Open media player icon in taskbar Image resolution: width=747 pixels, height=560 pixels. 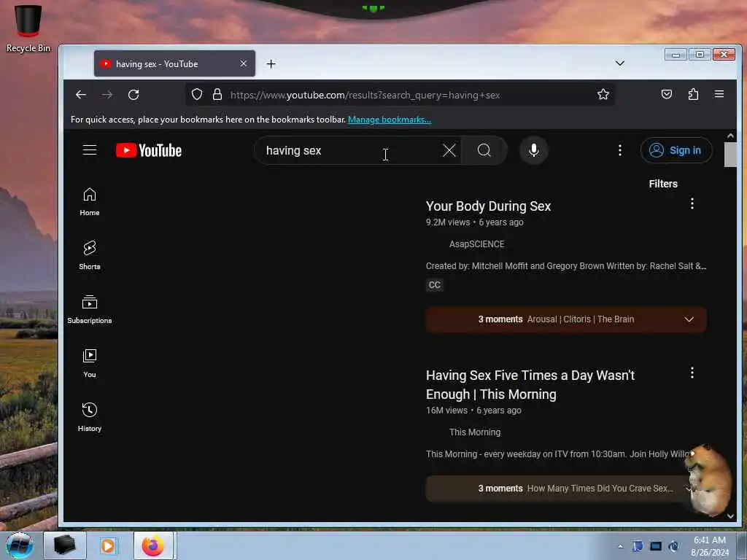click(x=109, y=545)
